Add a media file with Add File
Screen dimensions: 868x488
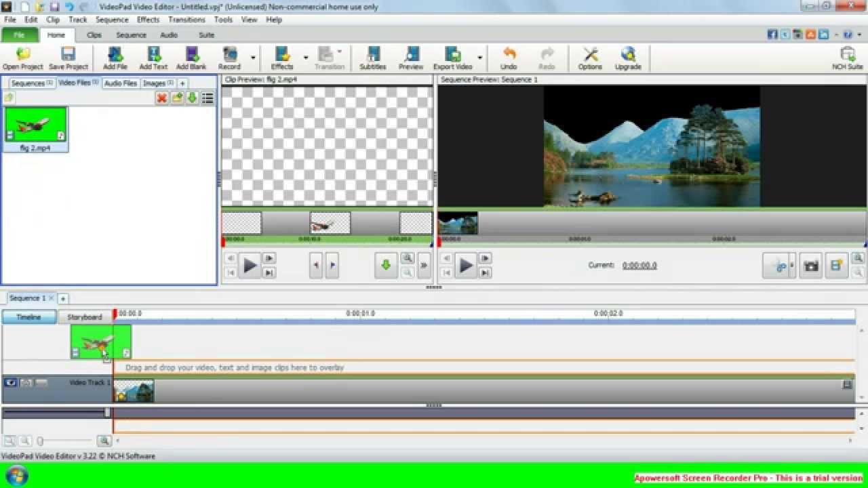(x=115, y=59)
